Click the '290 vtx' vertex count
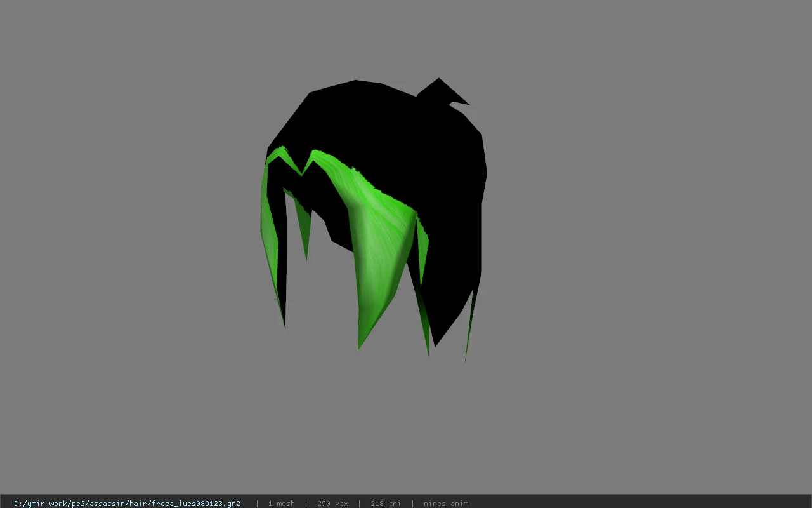Viewport: 812px width, 508px height. (332, 504)
